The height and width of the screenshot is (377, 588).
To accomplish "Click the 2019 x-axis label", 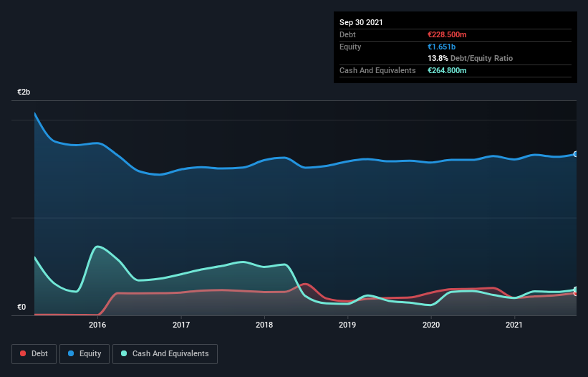I will (347, 325).
